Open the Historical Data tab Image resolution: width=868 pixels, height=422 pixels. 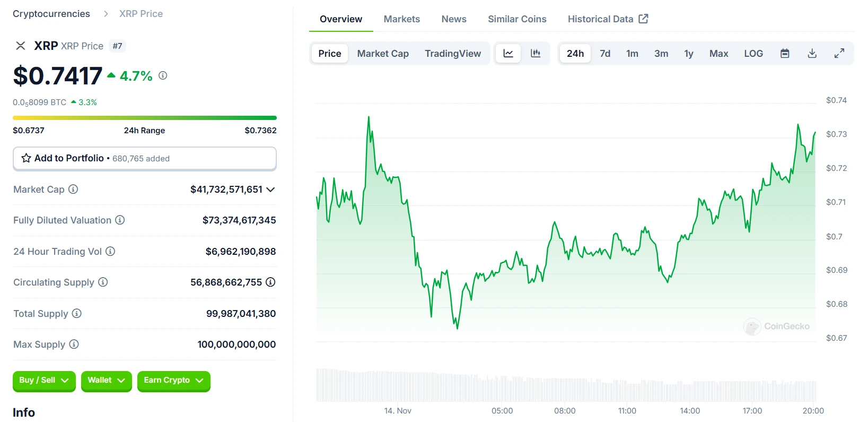[608, 19]
